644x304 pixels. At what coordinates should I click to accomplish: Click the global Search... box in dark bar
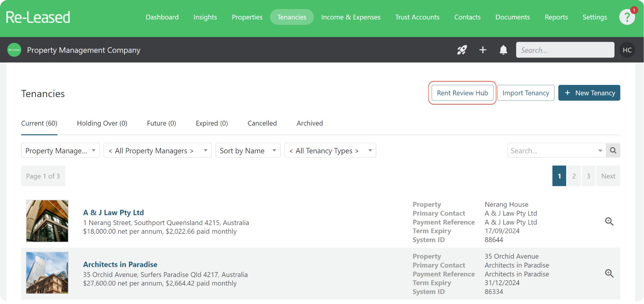tap(565, 50)
